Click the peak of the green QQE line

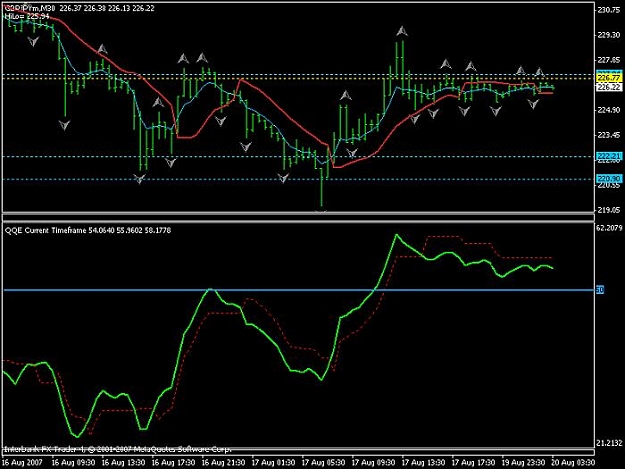[396, 235]
